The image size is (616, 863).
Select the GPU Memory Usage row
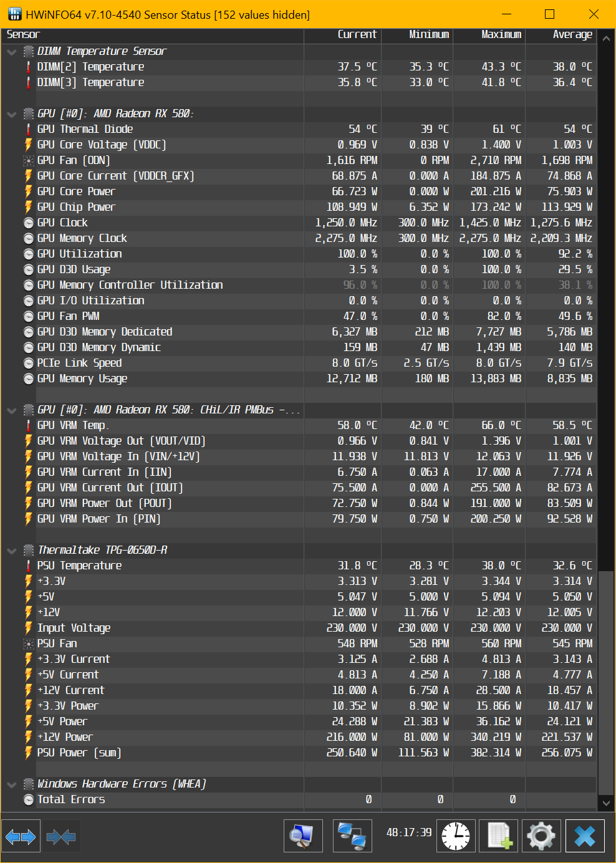82,378
